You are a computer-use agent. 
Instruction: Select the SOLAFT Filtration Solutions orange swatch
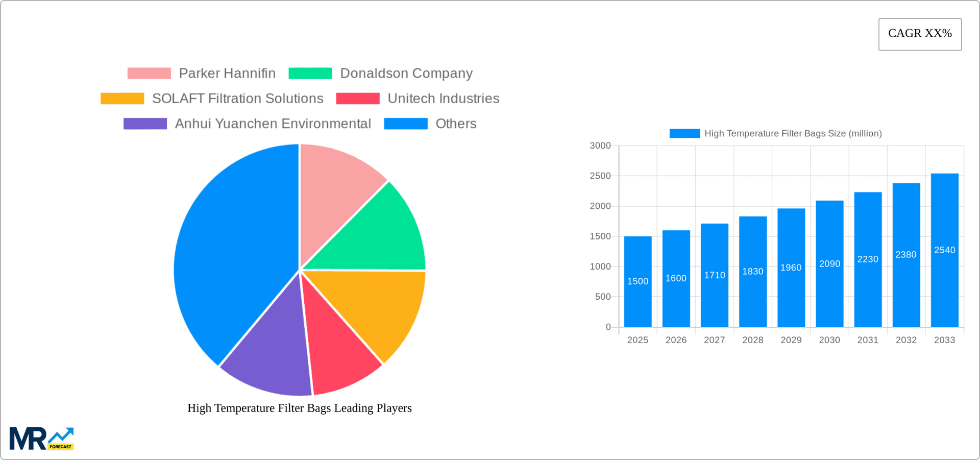[122, 98]
